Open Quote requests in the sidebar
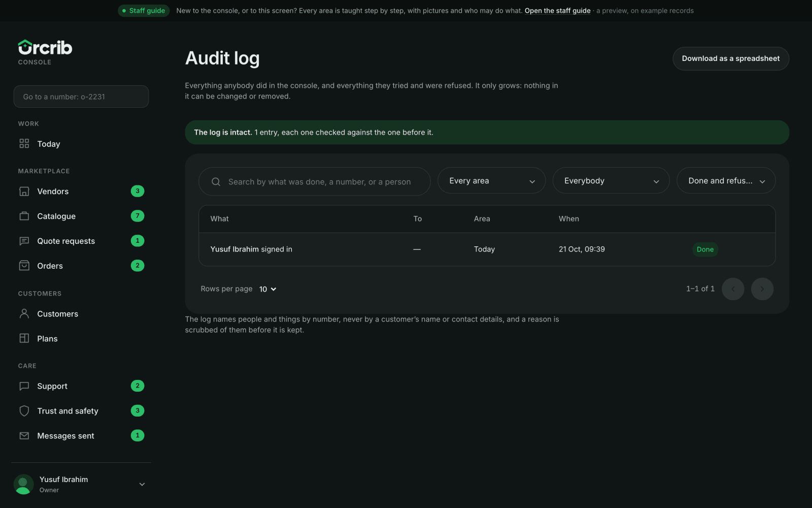 coord(81,241)
